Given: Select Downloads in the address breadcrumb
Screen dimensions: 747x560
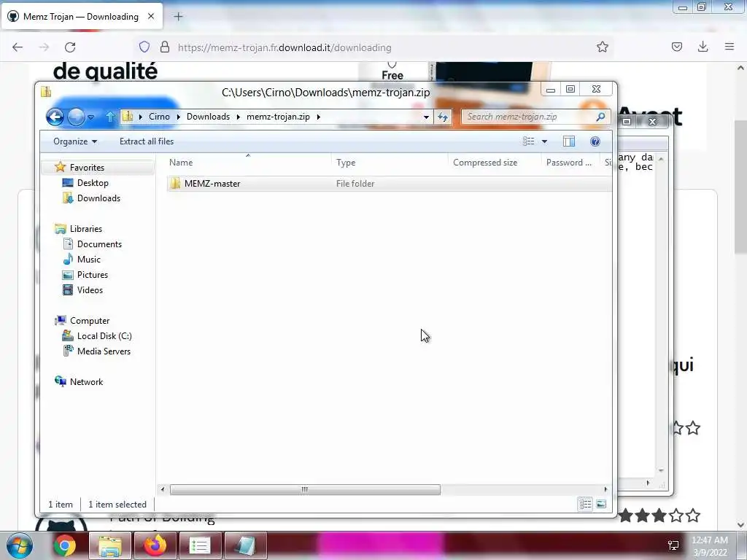Looking at the screenshot, I should click(x=208, y=117).
